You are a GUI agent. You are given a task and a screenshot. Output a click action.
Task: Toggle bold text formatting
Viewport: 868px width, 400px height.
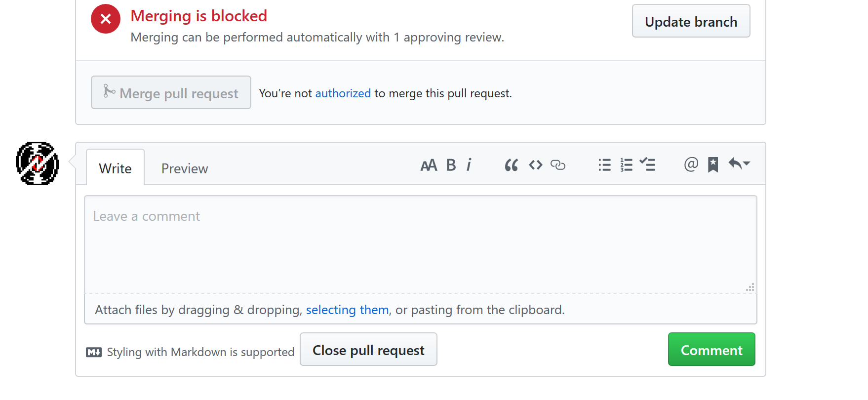click(451, 165)
